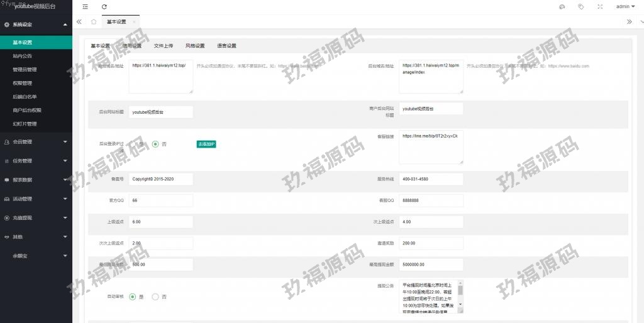The height and width of the screenshot is (323, 644).
Task: Open 管理员管理 in the sidebar
Action: click(x=25, y=70)
